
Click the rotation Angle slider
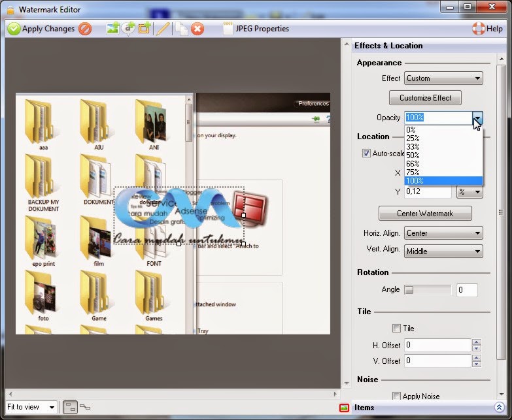[428, 289]
